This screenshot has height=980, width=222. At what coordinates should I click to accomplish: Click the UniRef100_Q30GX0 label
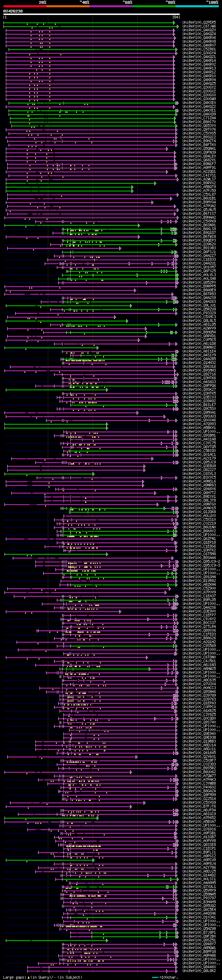tap(199, 95)
